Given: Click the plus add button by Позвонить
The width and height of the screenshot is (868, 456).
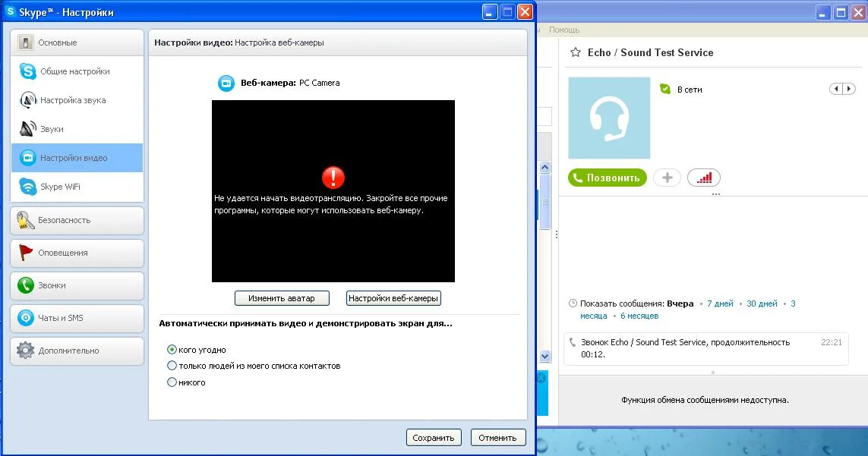Looking at the screenshot, I should [x=667, y=178].
